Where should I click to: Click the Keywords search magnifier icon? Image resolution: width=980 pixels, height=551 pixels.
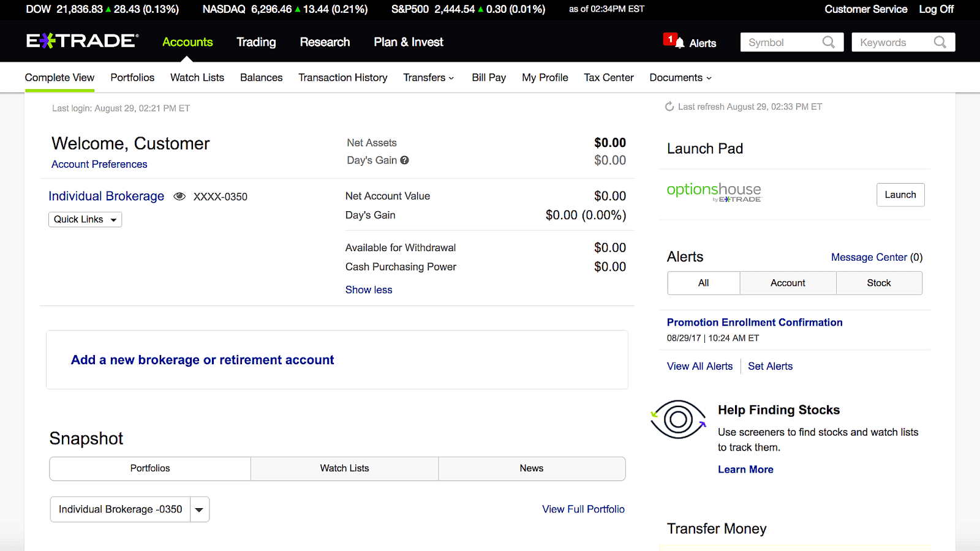[x=940, y=42]
